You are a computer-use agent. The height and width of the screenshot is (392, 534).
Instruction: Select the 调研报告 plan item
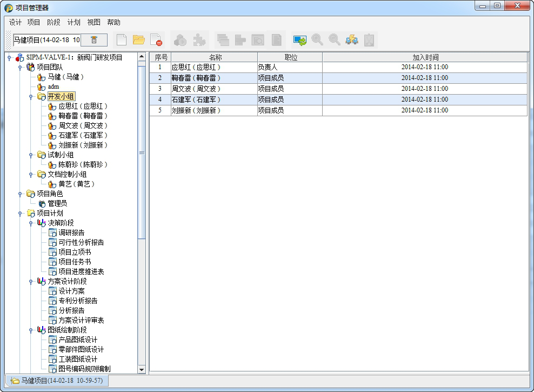coord(71,232)
